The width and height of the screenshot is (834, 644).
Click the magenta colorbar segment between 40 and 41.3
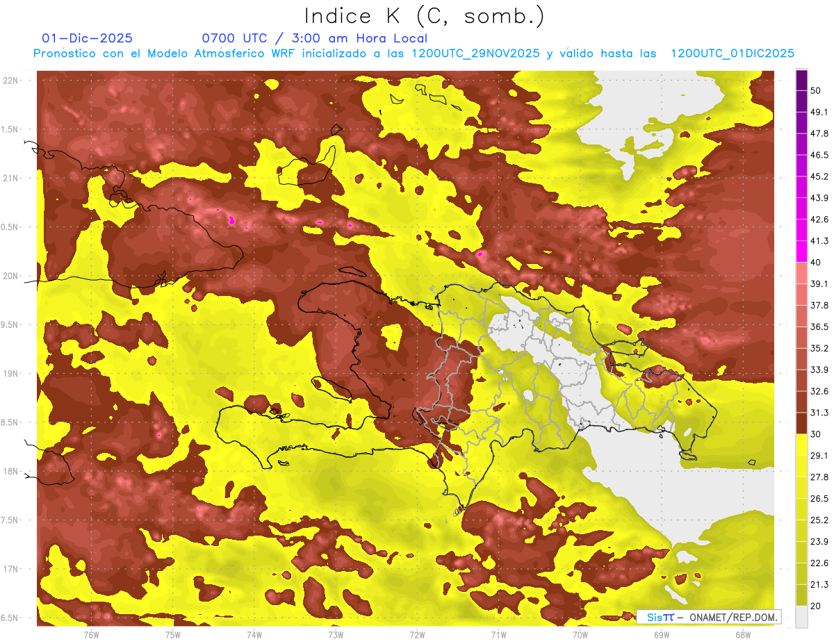pos(801,251)
